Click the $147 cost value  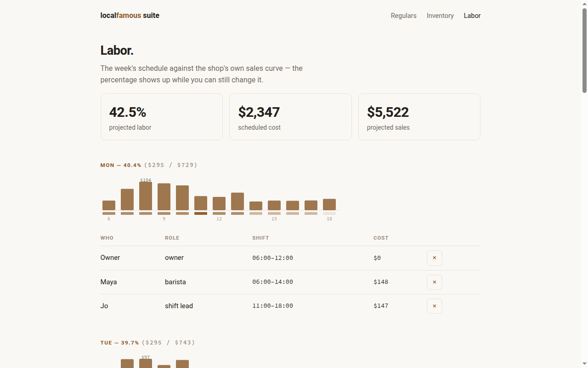click(381, 306)
